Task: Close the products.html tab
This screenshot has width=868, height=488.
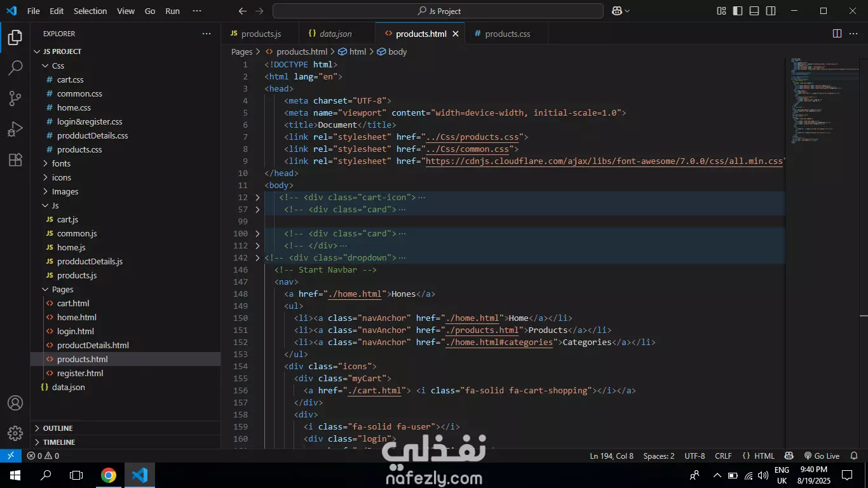Action: (x=456, y=34)
